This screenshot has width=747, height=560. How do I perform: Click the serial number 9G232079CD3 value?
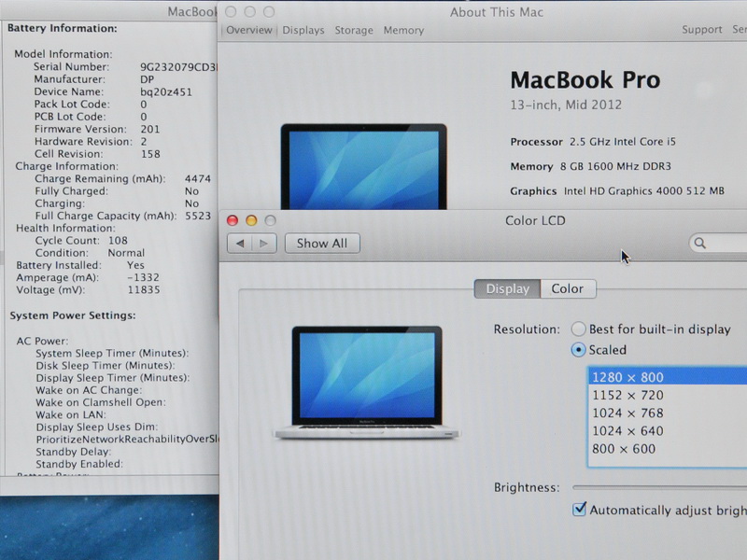point(178,67)
